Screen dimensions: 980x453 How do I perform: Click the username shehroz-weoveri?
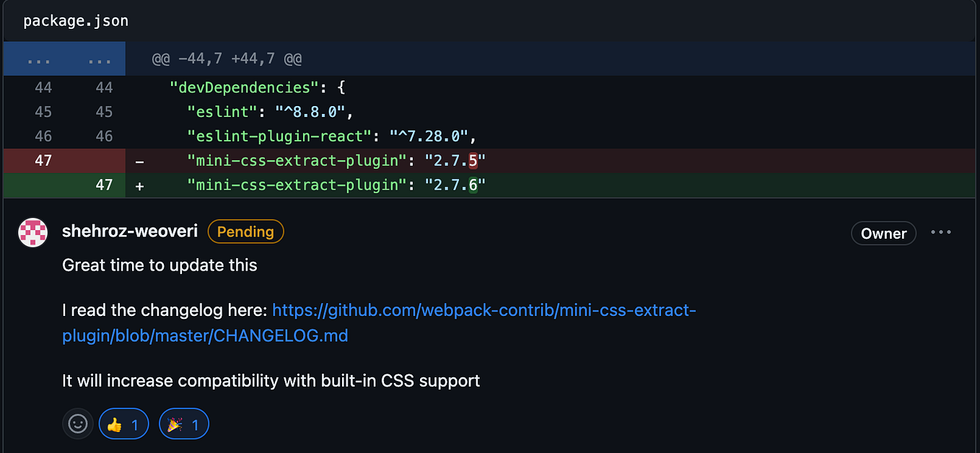coord(130,231)
